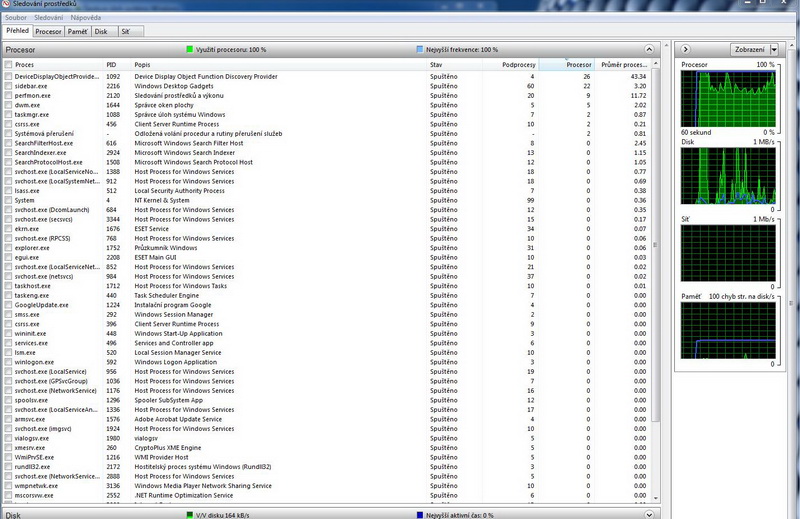Check the select-all Proces header checkbox

[9, 65]
